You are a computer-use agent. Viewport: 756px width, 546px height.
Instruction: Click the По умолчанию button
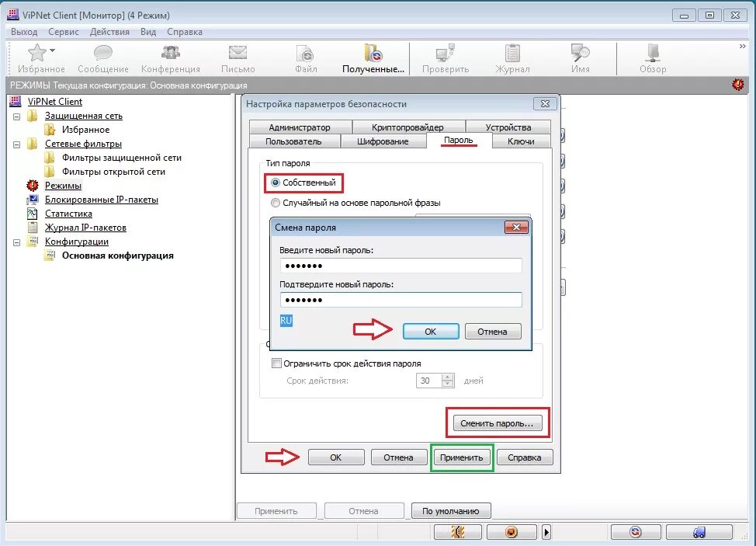[451, 511]
